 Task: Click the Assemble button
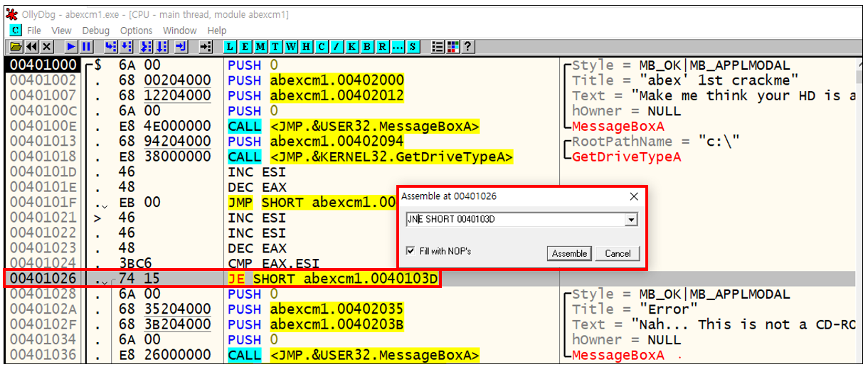coord(569,253)
